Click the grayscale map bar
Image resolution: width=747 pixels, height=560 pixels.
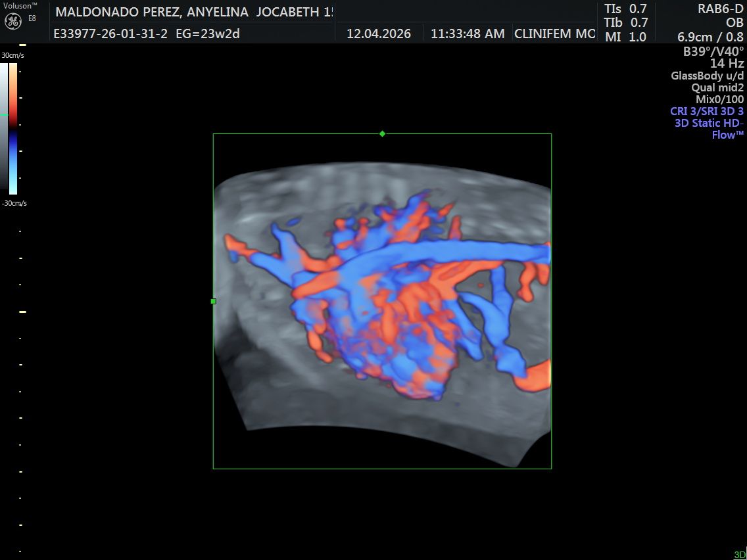click(x=4, y=127)
